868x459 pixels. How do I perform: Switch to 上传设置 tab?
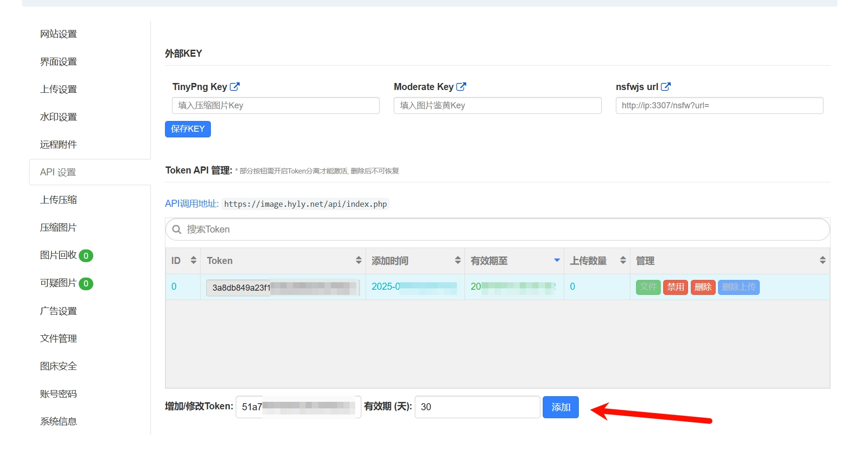click(x=59, y=89)
